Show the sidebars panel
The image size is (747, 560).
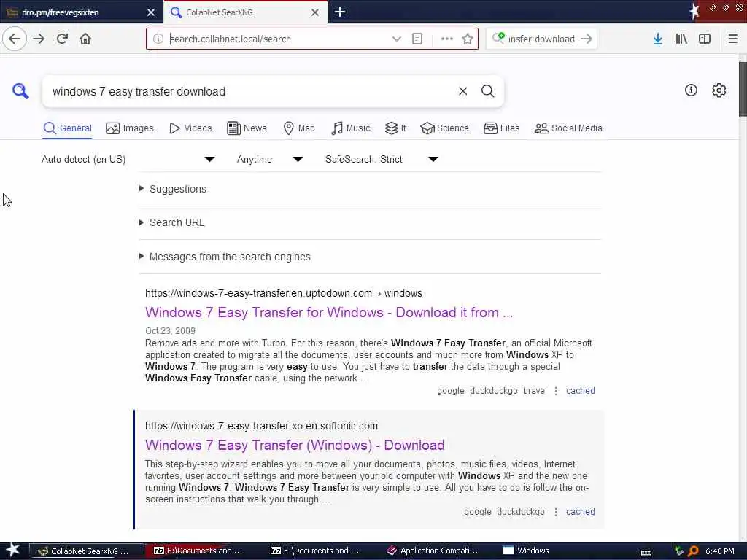pos(705,39)
